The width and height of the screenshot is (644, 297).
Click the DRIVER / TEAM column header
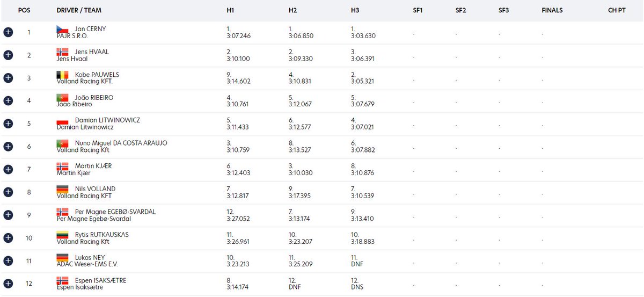[79, 10]
